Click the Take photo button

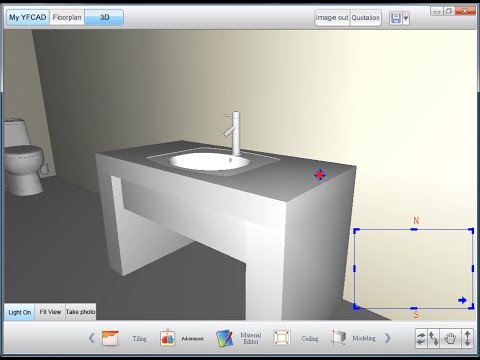(x=80, y=312)
